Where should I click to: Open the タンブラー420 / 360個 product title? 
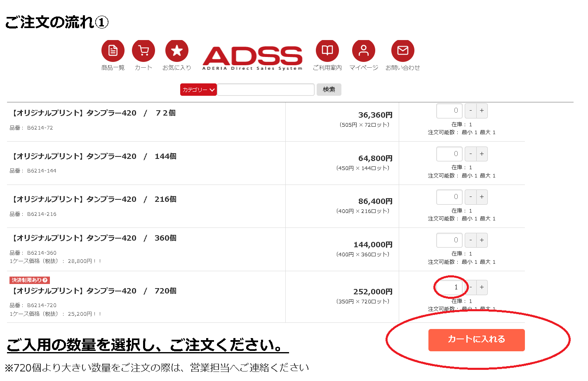click(94, 238)
